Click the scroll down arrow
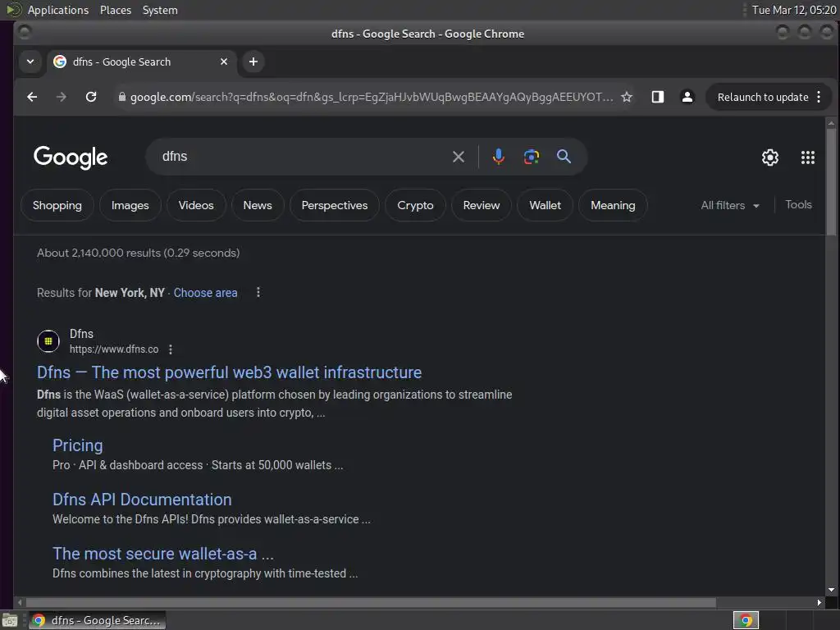 coord(831,590)
